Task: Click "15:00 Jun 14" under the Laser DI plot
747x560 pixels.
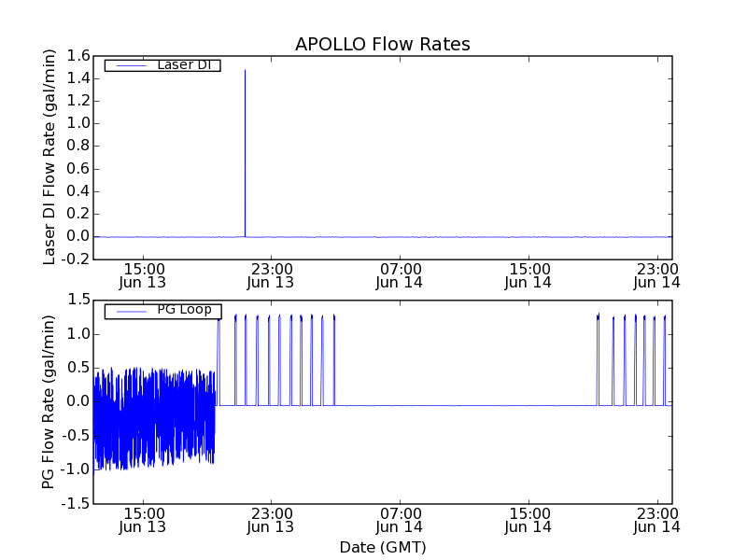Action: (x=528, y=276)
